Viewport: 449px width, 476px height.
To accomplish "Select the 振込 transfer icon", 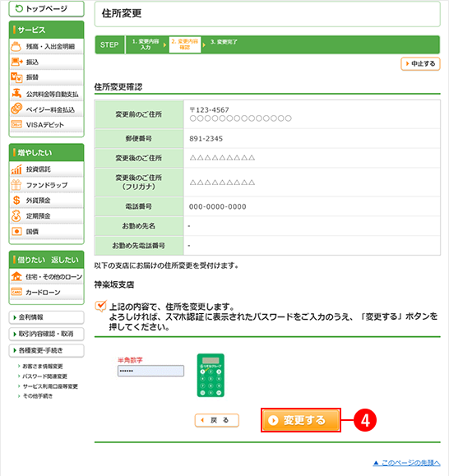I will [16, 62].
